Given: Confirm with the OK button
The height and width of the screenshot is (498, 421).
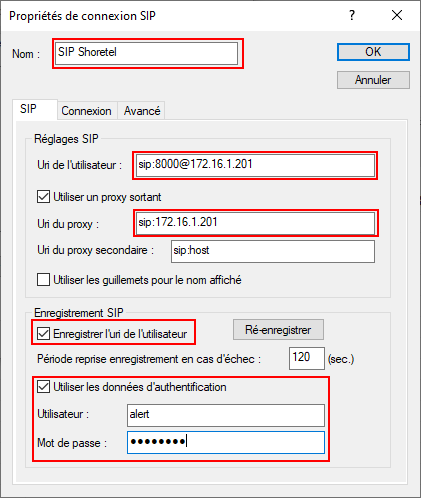Looking at the screenshot, I should click(373, 52).
